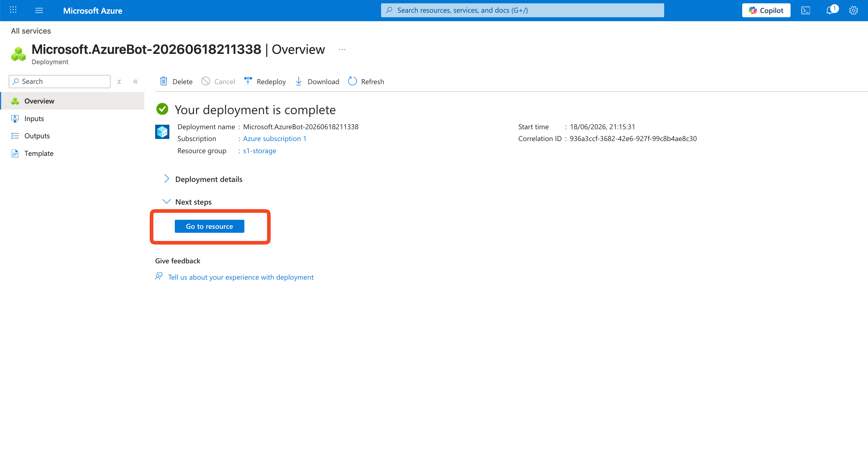Viewport: 868px width, 451px height.
Task: Open the more options ellipsis beside Overview
Action: coord(342,50)
